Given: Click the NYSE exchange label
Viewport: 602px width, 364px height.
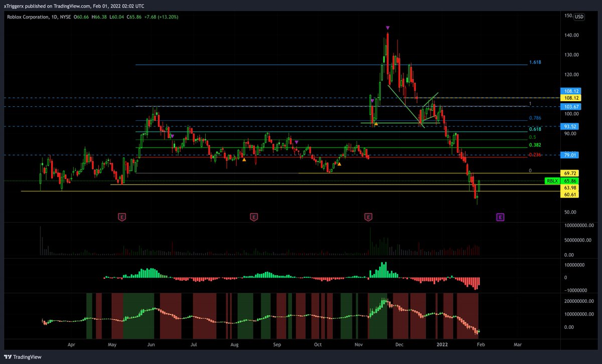Looking at the screenshot, I should (x=66, y=17).
